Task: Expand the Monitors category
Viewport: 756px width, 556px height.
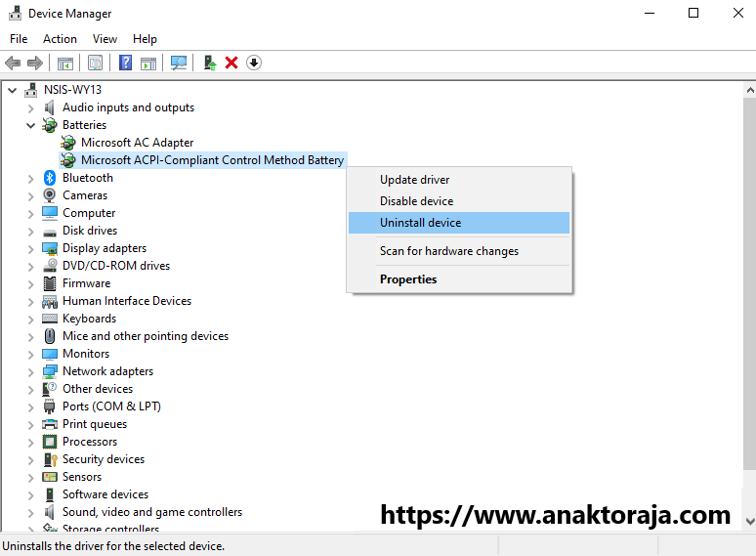Action: point(31,355)
